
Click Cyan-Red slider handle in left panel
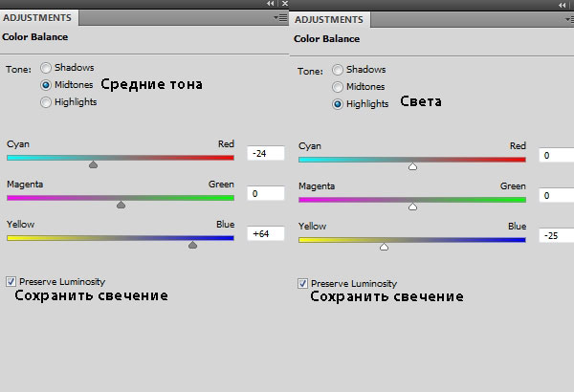(x=94, y=164)
